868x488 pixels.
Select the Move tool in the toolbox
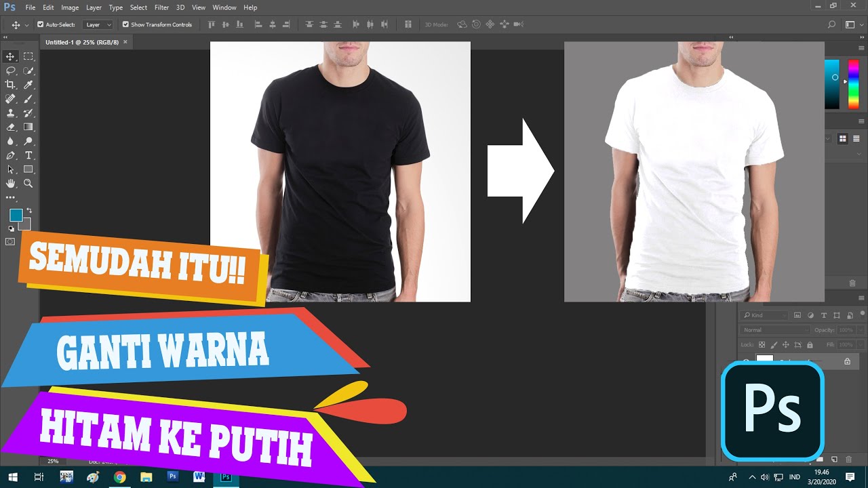coord(10,56)
